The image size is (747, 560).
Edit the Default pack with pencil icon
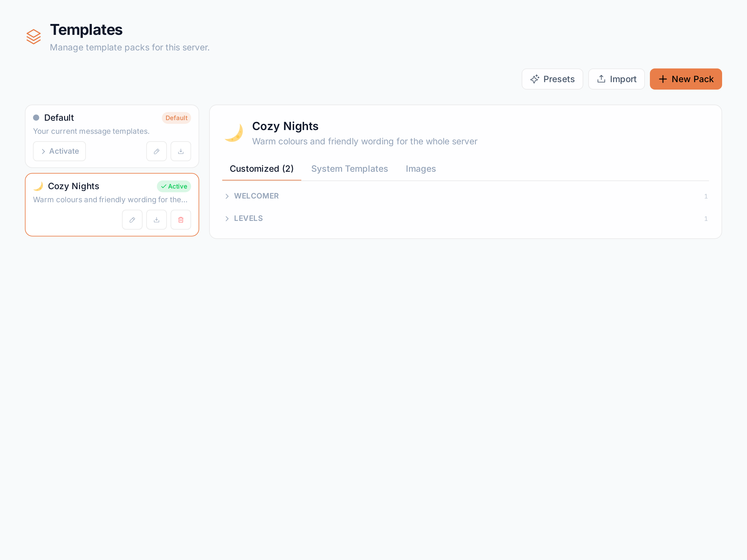tap(156, 151)
